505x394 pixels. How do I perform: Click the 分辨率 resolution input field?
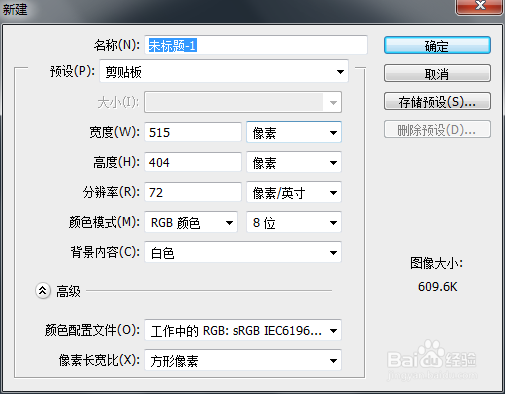point(193,192)
